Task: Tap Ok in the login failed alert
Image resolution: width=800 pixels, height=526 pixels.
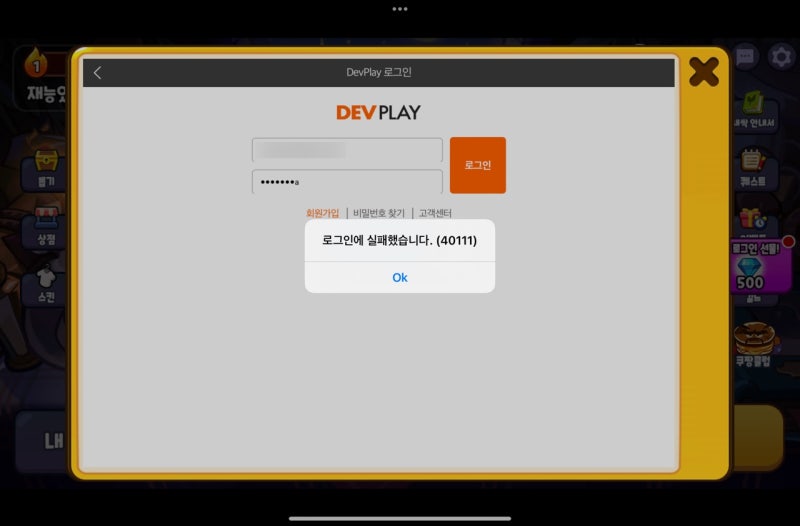Action: tap(399, 277)
